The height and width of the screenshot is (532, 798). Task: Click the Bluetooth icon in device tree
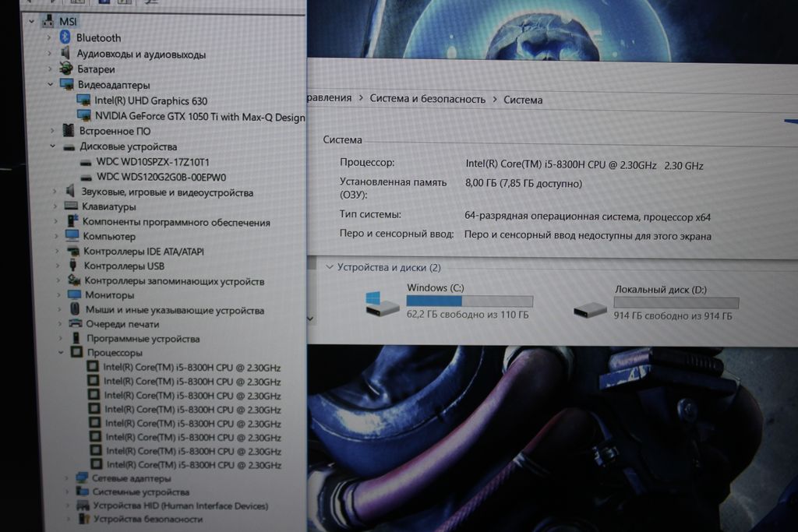65,37
